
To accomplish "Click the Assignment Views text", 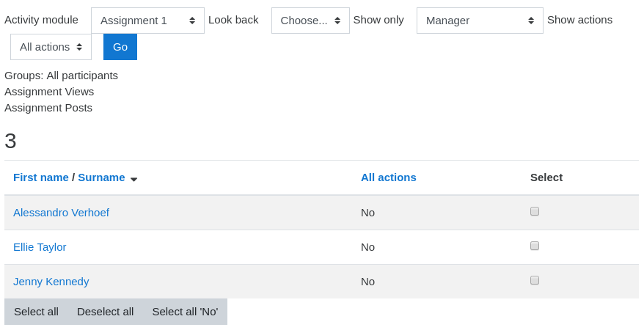I will tap(49, 92).
